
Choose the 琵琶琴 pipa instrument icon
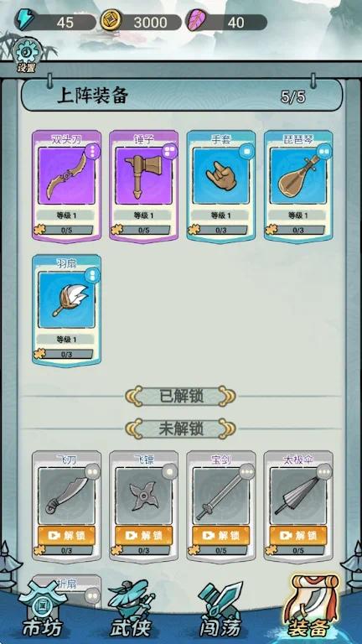(x=298, y=176)
